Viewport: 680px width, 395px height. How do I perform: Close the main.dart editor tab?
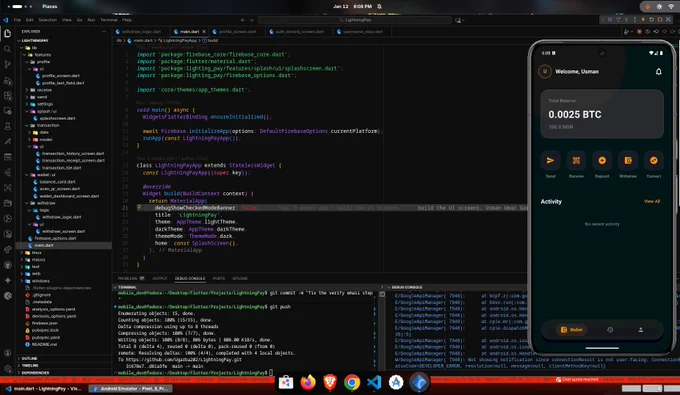[x=204, y=32]
